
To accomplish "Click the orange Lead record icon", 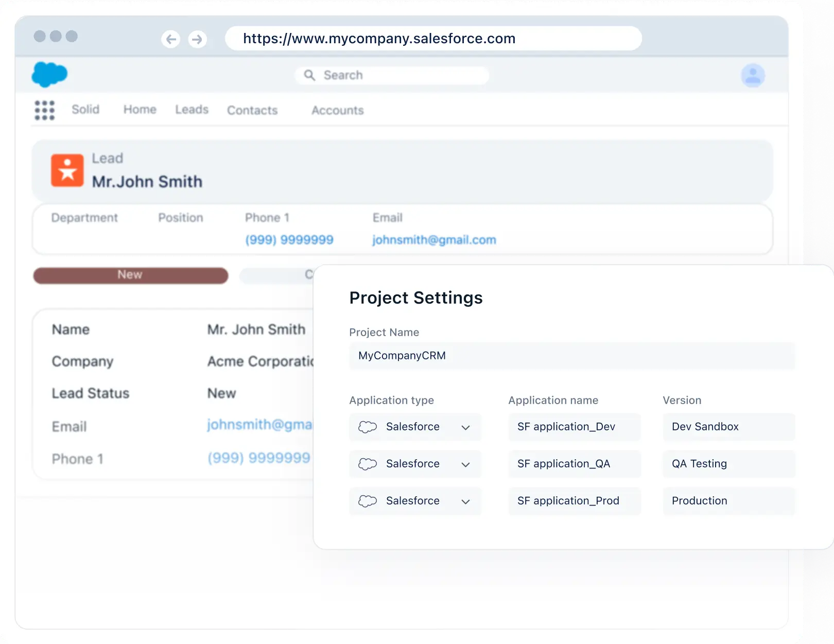I will point(67,170).
